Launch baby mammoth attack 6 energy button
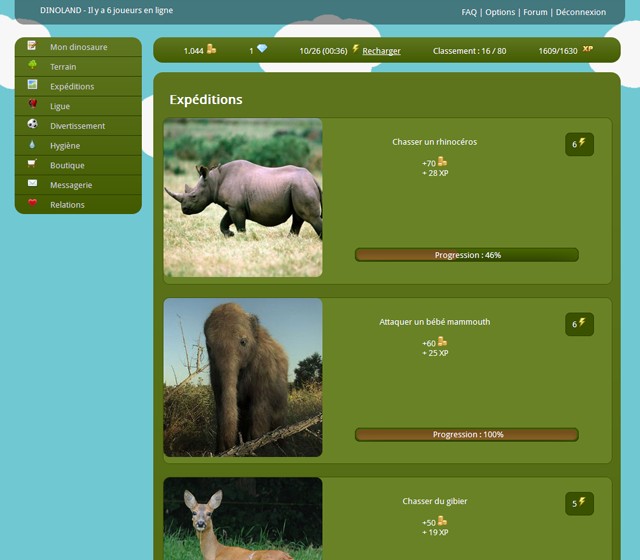 pyautogui.click(x=579, y=324)
